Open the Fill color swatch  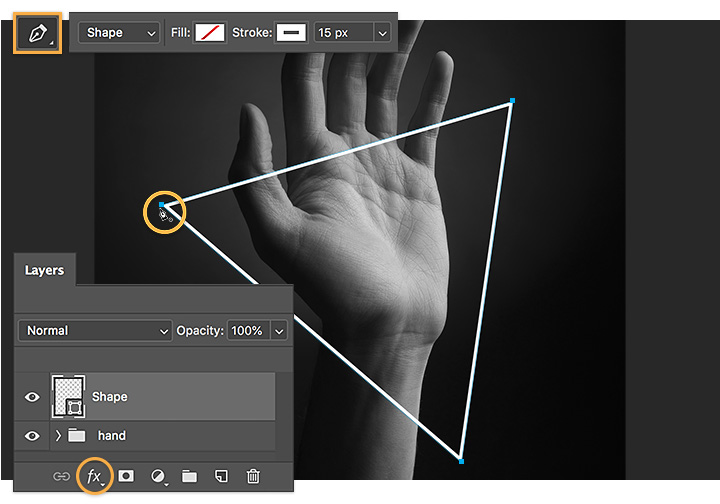[210, 33]
